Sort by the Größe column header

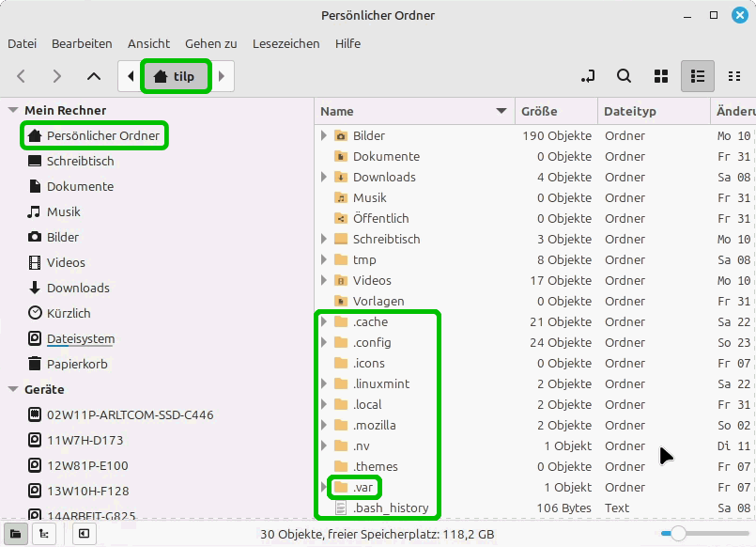539,111
